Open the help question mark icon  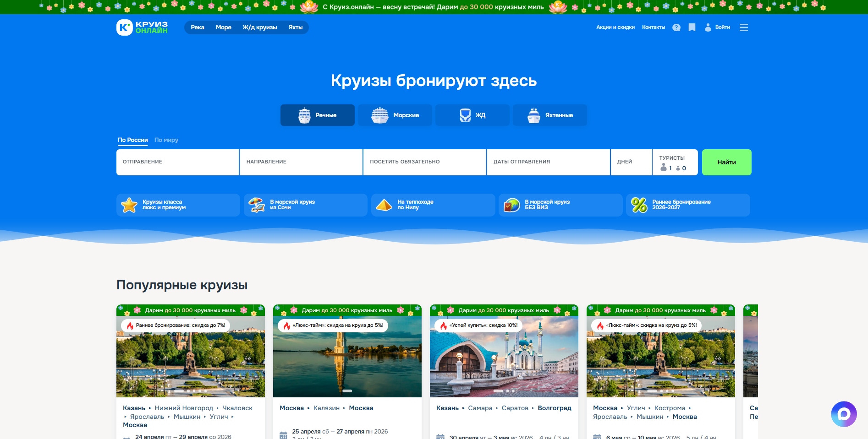(x=676, y=27)
